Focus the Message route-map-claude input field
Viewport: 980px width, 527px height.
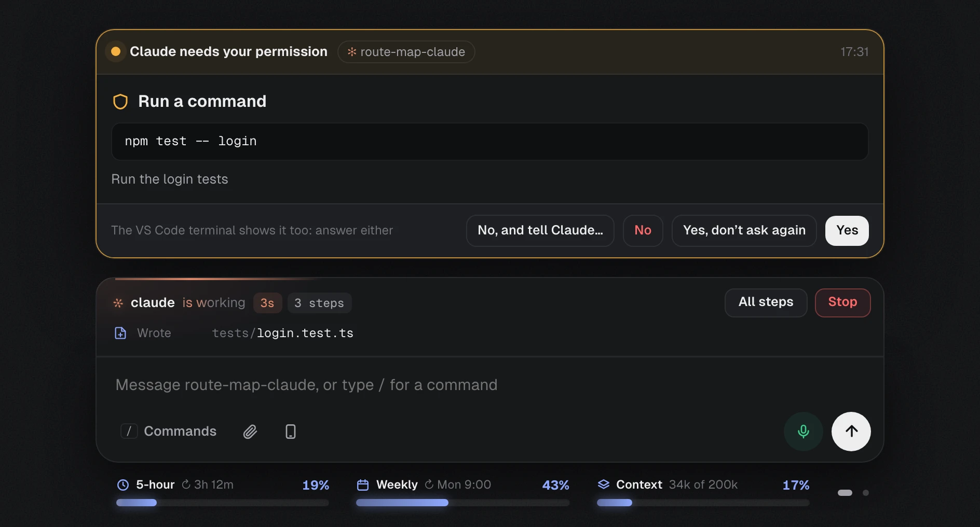[x=489, y=385]
